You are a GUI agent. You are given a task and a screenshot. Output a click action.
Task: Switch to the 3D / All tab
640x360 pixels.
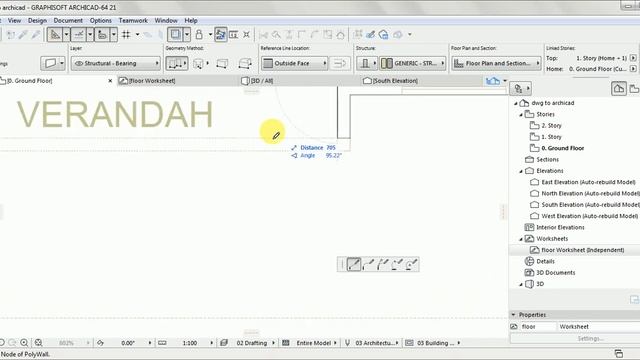(262, 81)
